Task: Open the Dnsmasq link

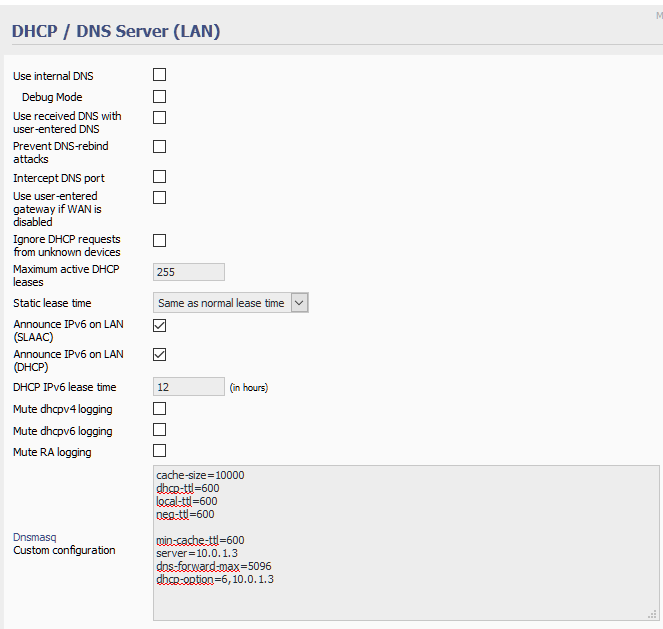Action: pos(34,537)
